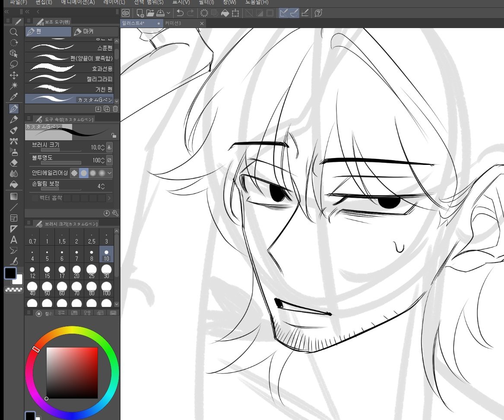
Task: Open the 편집(E) menu
Action: (x=44, y=2)
